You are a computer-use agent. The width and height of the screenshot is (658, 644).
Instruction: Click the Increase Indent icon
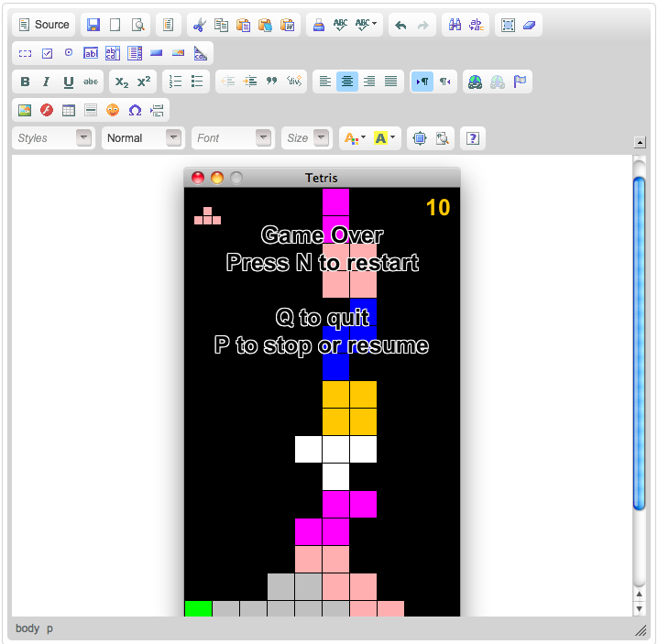[x=250, y=82]
